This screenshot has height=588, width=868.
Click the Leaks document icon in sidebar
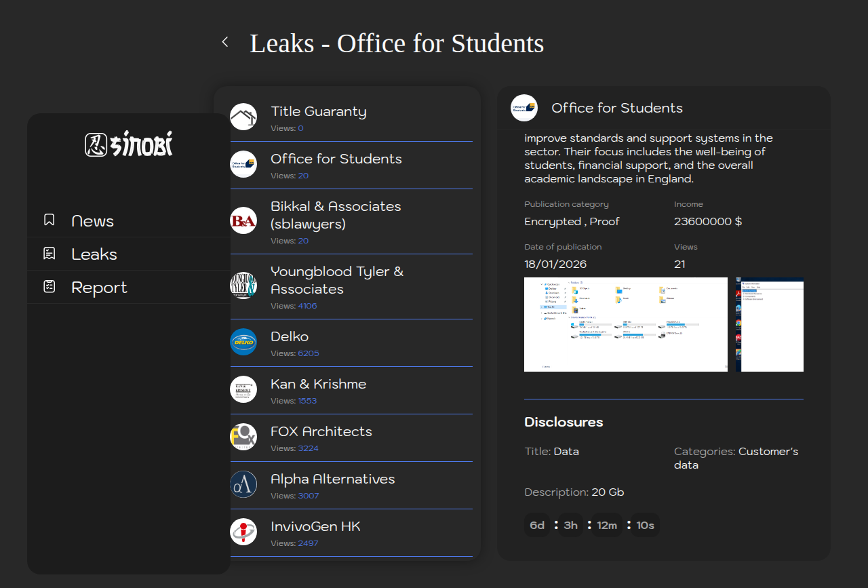pyautogui.click(x=49, y=254)
